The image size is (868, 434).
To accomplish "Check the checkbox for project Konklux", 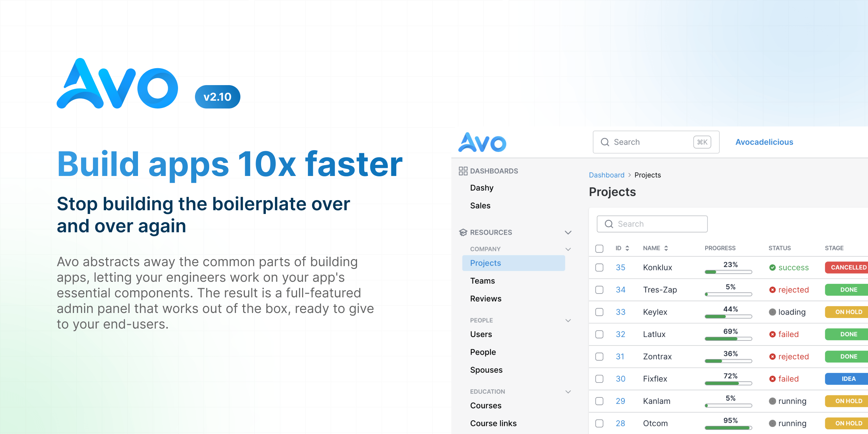I will coord(599,268).
